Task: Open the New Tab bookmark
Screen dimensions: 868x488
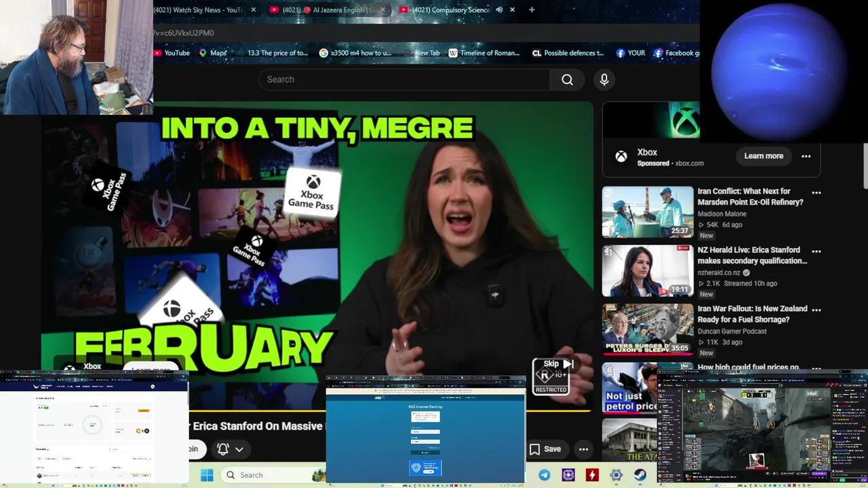Action: click(x=421, y=53)
